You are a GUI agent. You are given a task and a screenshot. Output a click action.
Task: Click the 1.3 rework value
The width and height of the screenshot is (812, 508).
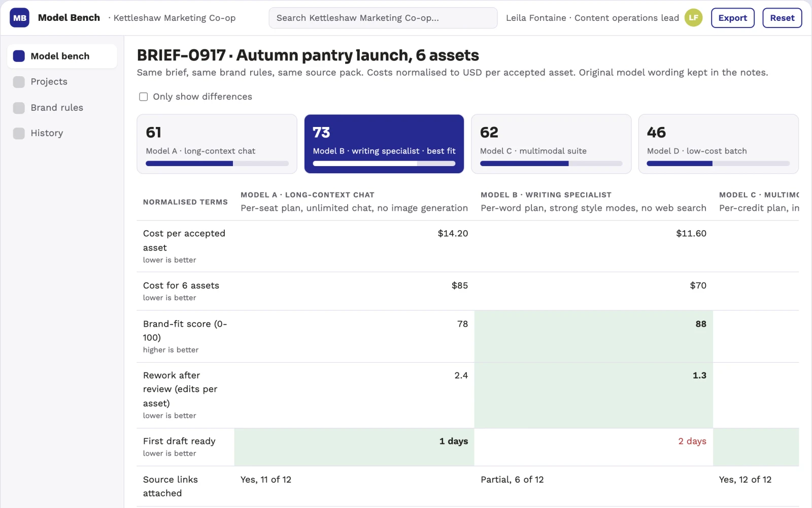click(x=699, y=375)
